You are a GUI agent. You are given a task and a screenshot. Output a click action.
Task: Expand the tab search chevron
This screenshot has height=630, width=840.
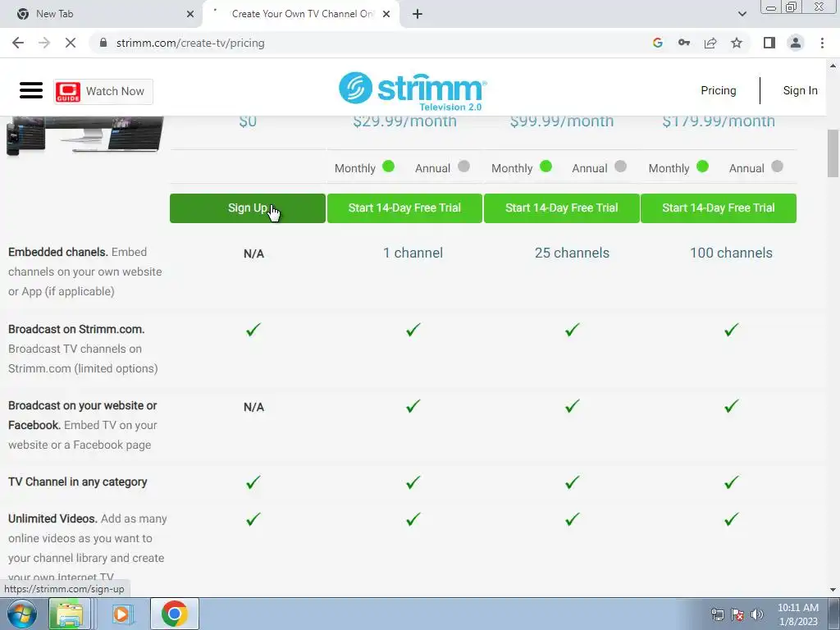(x=742, y=14)
